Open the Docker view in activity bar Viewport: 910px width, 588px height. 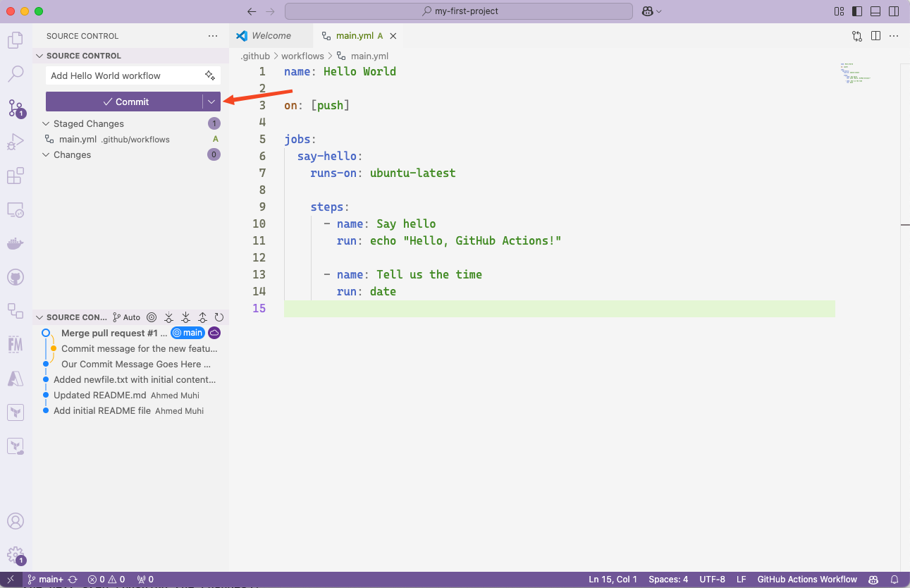click(x=16, y=244)
